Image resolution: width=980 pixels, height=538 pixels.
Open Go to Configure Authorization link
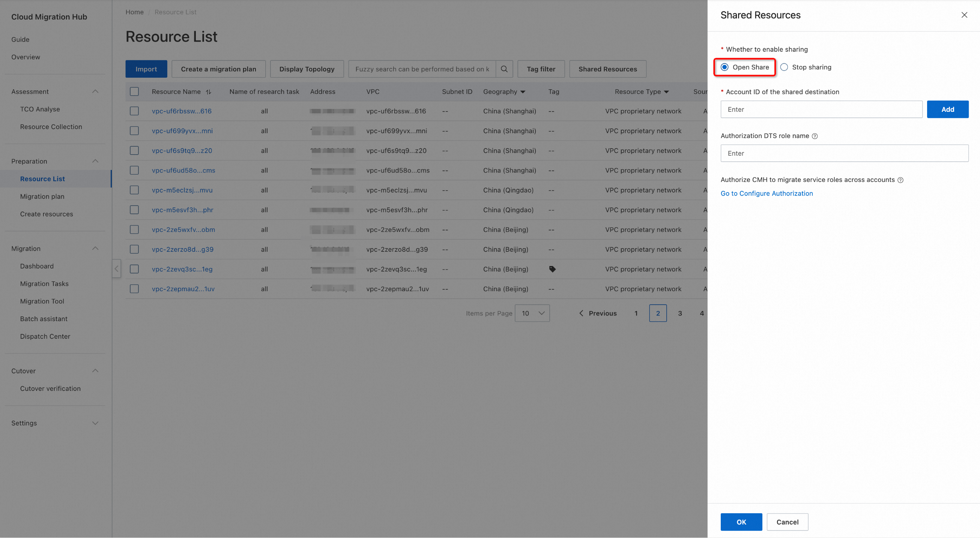[x=767, y=193]
